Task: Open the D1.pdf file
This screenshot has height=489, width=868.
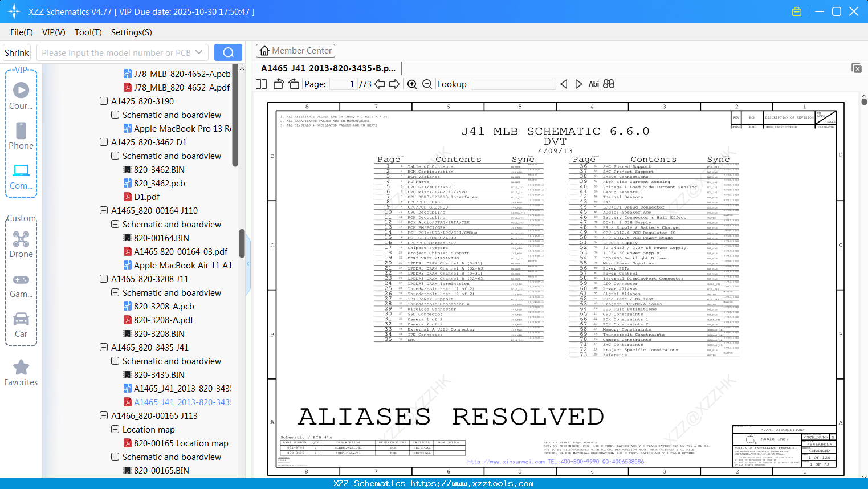Action: 141,197
